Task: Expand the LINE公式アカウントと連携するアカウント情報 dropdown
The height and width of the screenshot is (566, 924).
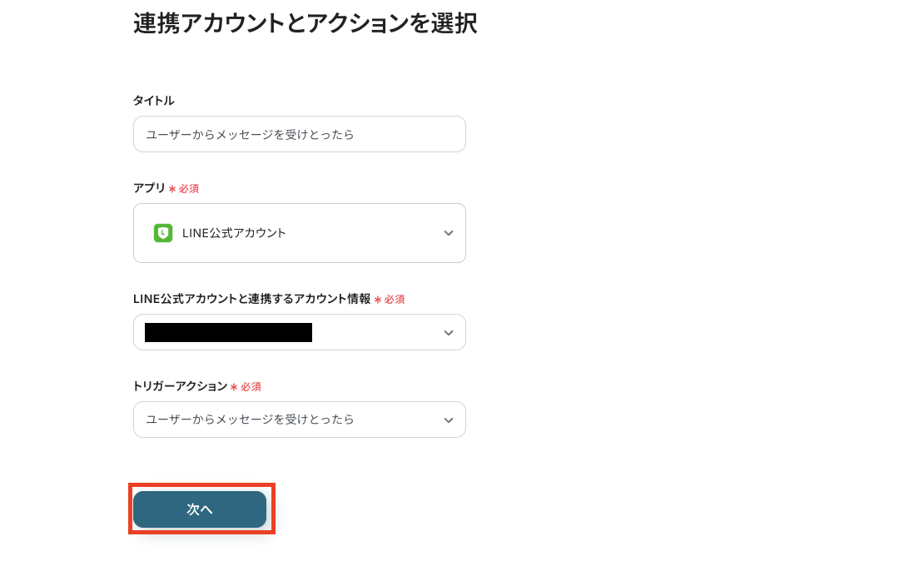Action: click(x=449, y=332)
